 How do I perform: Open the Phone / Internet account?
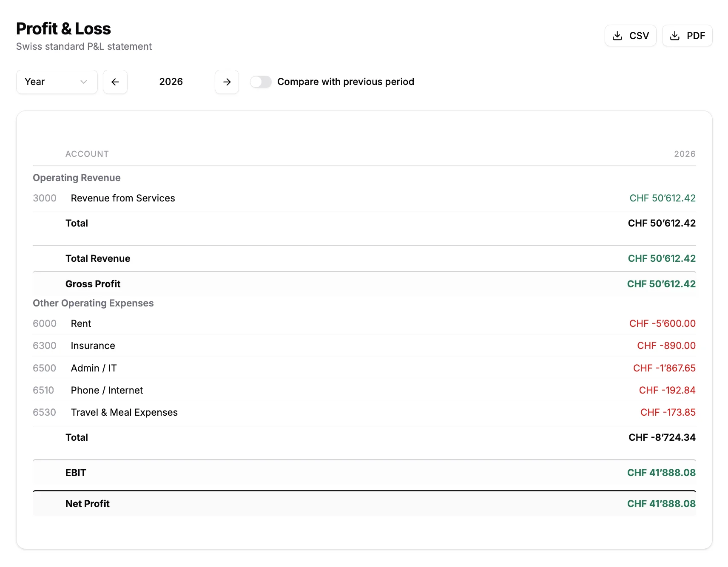(107, 390)
